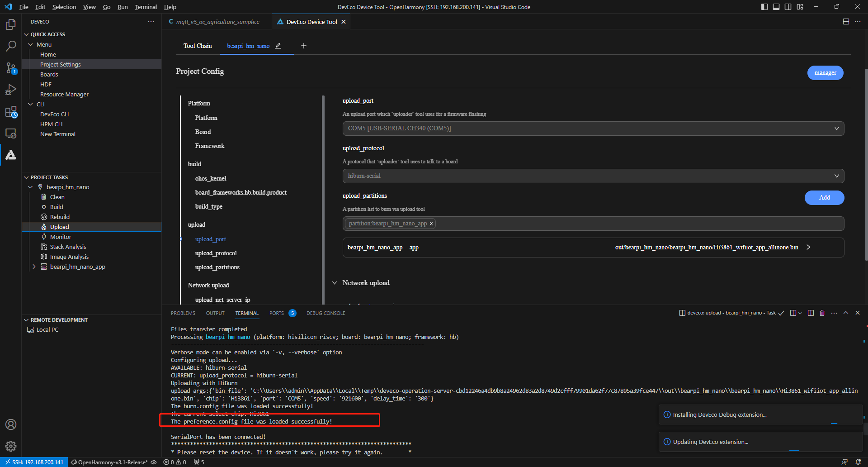
Task: Click the manager button
Action: click(x=825, y=73)
